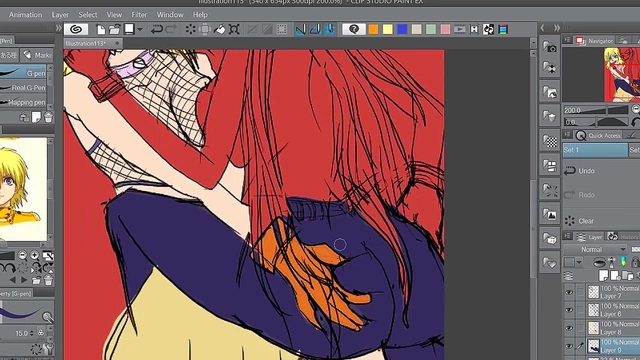The image size is (640, 360).
Task: Open the Animation menu
Action: pyautogui.click(x=25, y=15)
